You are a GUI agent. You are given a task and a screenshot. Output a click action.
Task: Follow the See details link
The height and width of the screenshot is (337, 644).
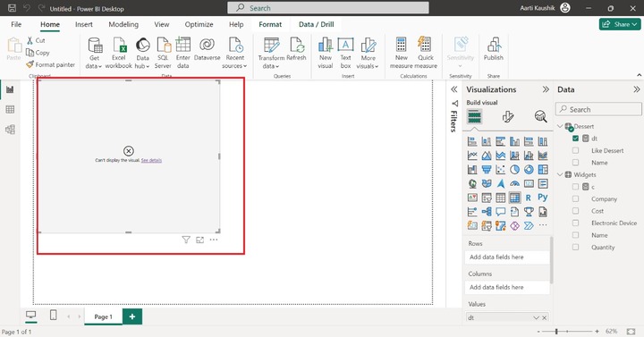coord(151,161)
